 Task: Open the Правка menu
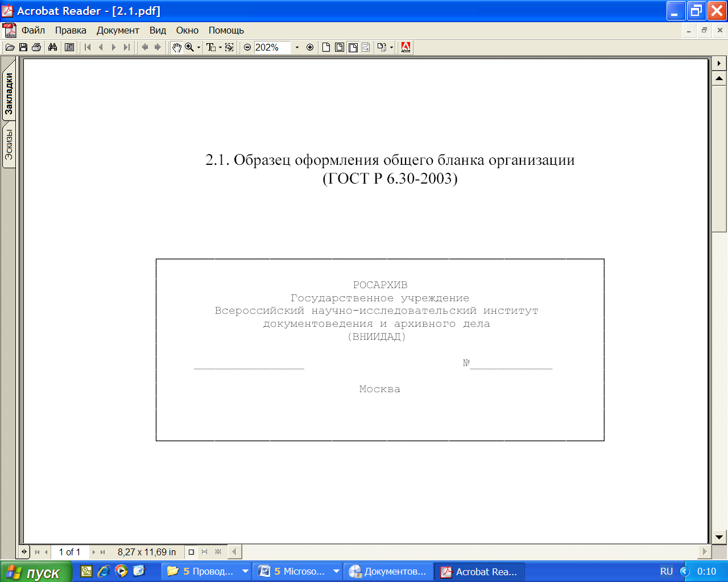pos(71,30)
